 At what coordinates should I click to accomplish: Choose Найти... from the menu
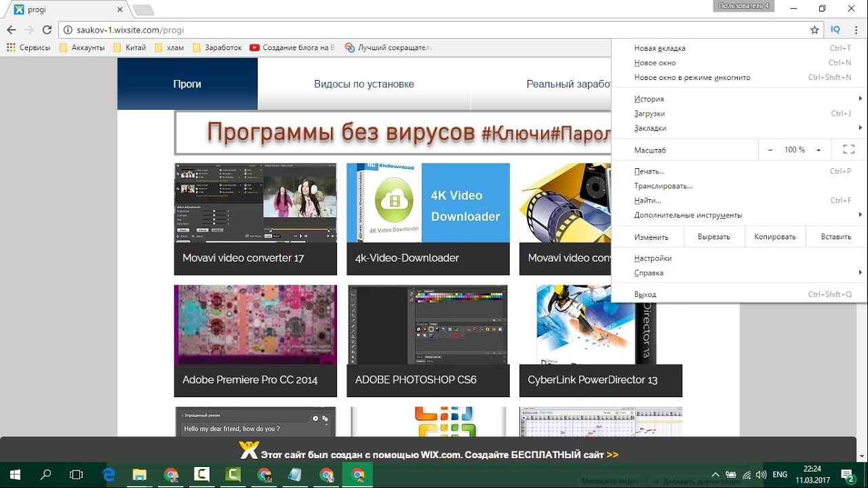tap(739, 201)
